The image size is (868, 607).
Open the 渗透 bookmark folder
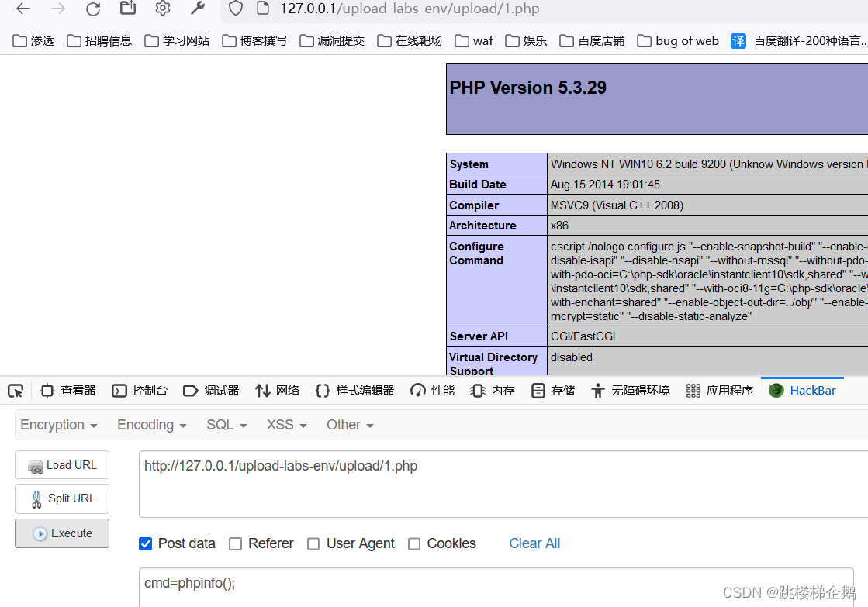(x=33, y=41)
